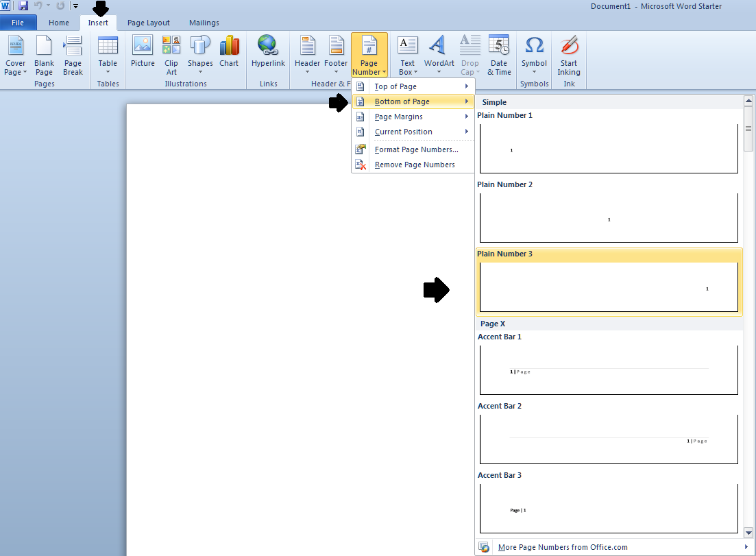Select Remove Page Numbers
This screenshot has width=756, height=556.
tap(414, 165)
